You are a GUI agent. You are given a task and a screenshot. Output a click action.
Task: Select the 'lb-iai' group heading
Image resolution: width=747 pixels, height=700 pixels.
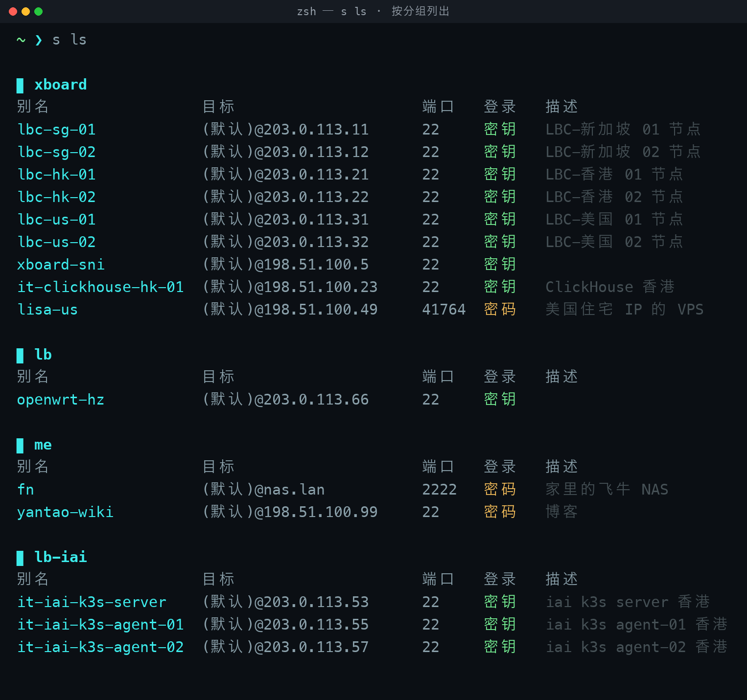tap(61, 557)
